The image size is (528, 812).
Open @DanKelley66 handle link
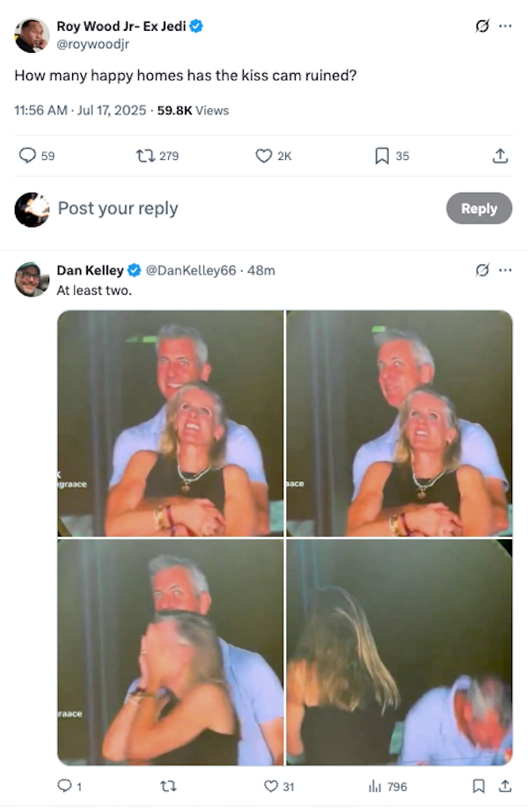(x=191, y=270)
